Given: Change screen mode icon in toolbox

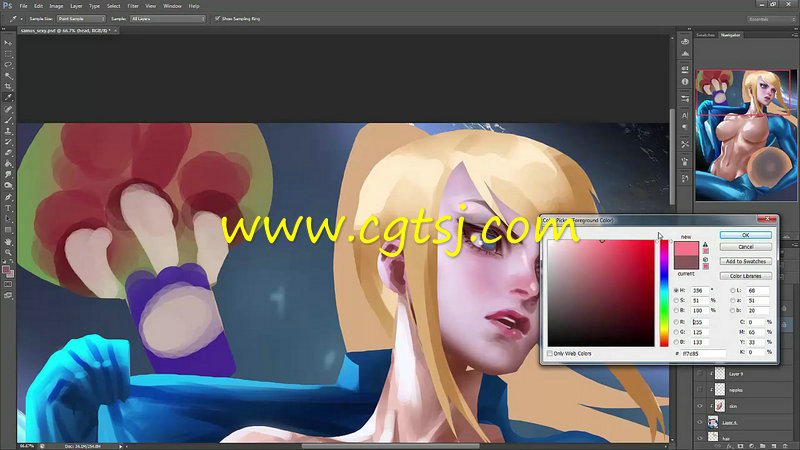Looking at the screenshot, I should click(x=8, y=295).
